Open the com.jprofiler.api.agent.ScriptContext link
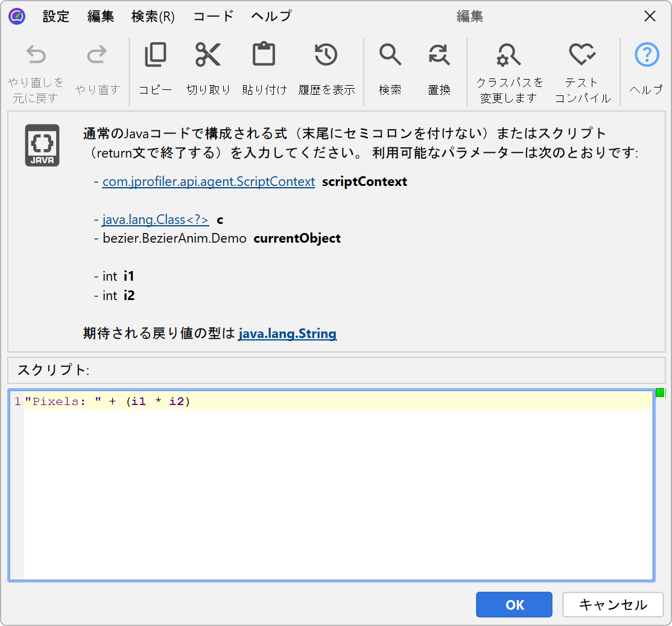Viewport: 672px width, 626px height. [x=208, y=182]
